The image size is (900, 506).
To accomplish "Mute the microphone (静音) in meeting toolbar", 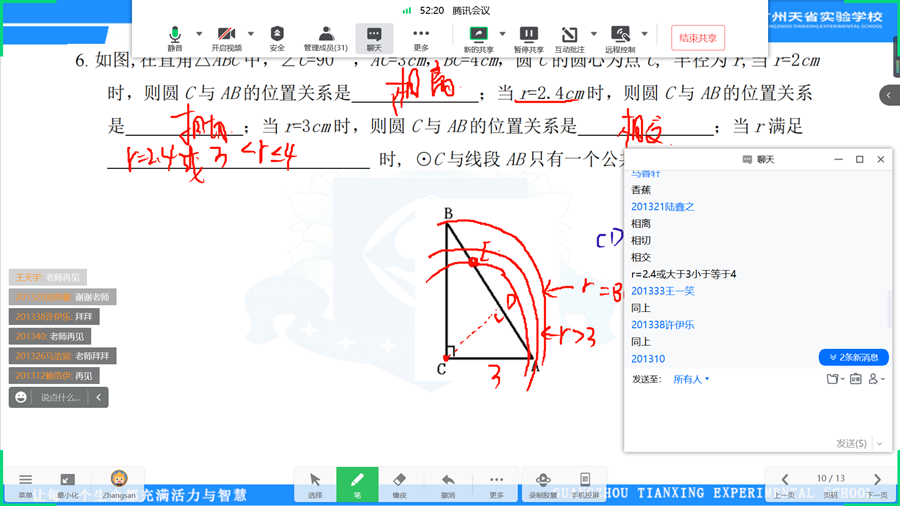I will pos(174,38).
